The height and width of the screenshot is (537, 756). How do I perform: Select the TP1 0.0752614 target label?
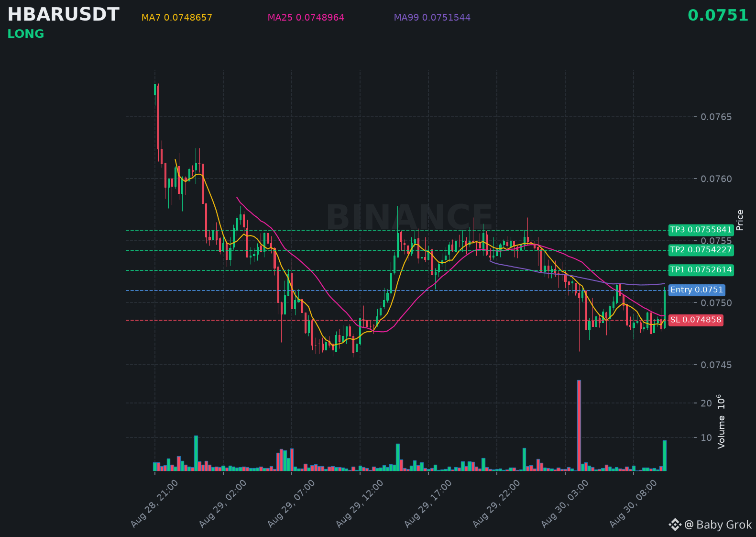coord(701,270)
